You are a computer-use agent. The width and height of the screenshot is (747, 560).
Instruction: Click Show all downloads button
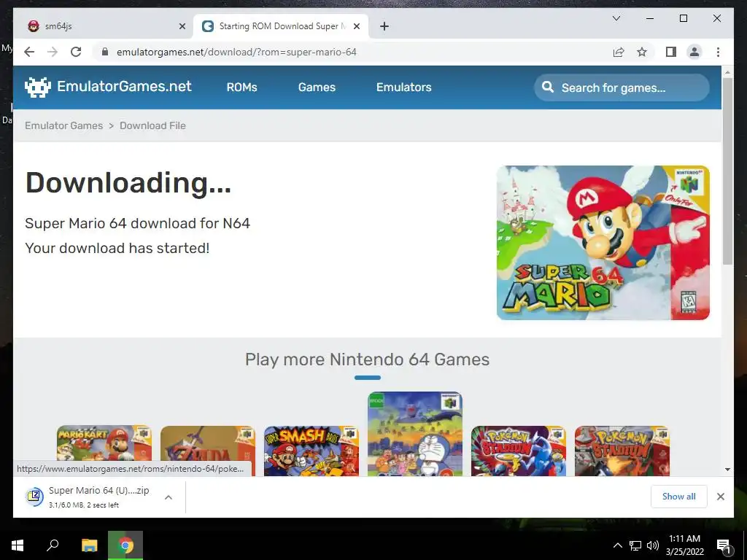(679, 497)
